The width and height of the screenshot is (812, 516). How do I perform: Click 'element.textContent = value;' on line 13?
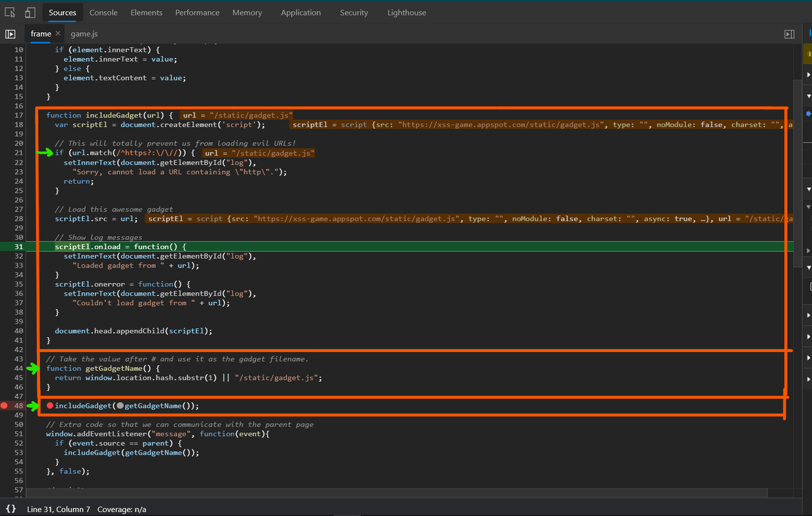(x=125, y=78)
